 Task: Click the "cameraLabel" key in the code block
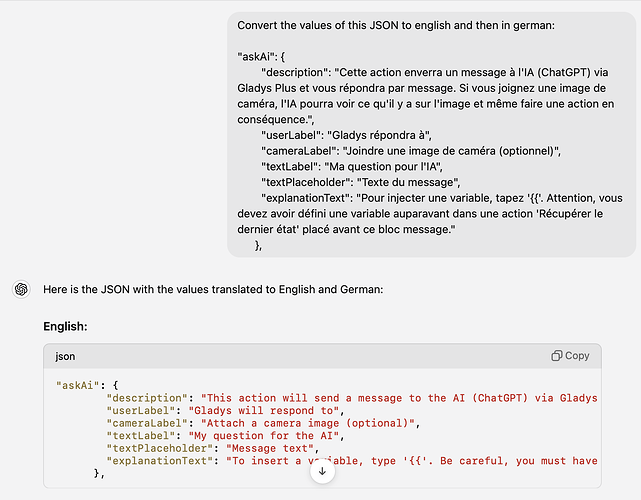[x=147, y=424]
